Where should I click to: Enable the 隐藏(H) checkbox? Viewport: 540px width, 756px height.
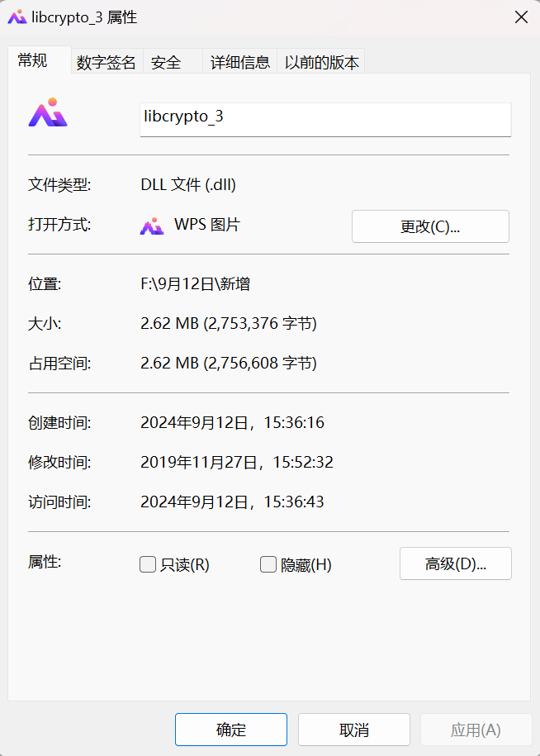click(x=268, y=564)
